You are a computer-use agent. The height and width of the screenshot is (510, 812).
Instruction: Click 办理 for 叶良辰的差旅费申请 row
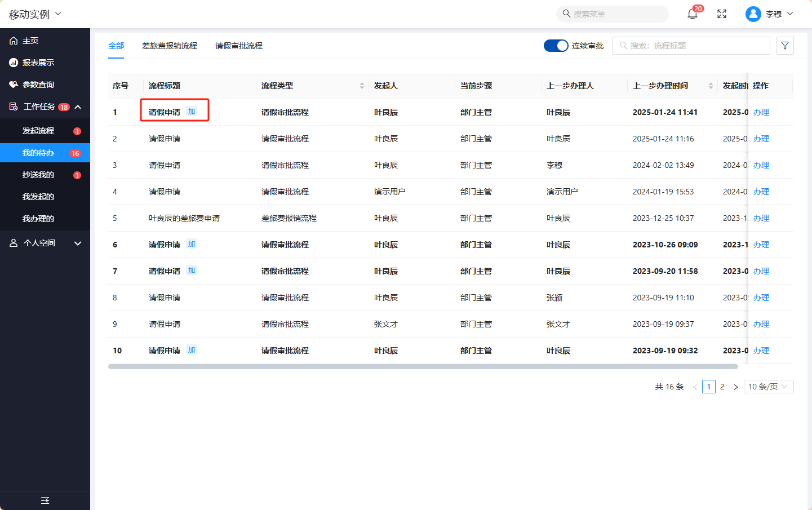coord(761,218)
